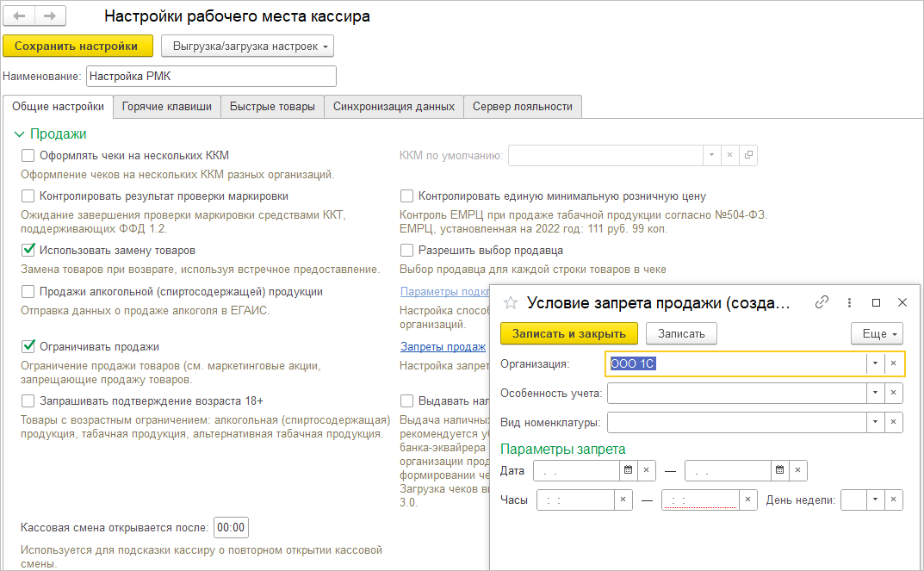Viewport: 924px width, 571px height.
Task: Uncheck Использовать замену товаров
Action: point(28,251)
